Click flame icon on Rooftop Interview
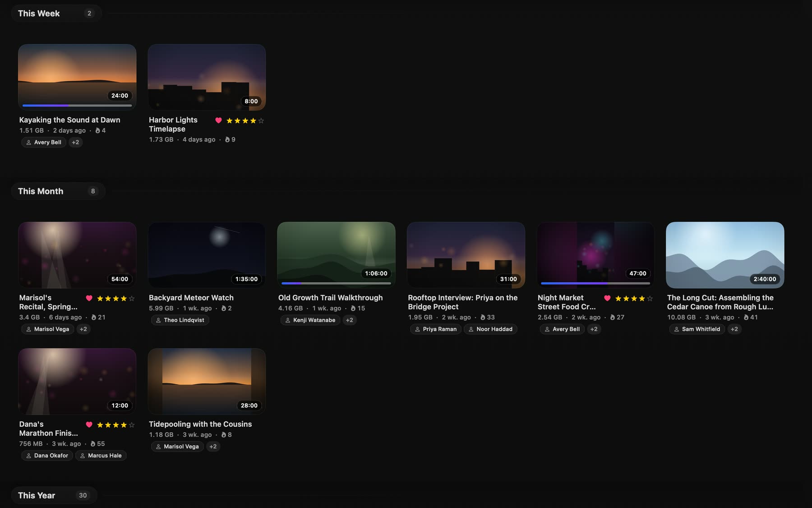This screenshot has height=508, width=812. 483,317
